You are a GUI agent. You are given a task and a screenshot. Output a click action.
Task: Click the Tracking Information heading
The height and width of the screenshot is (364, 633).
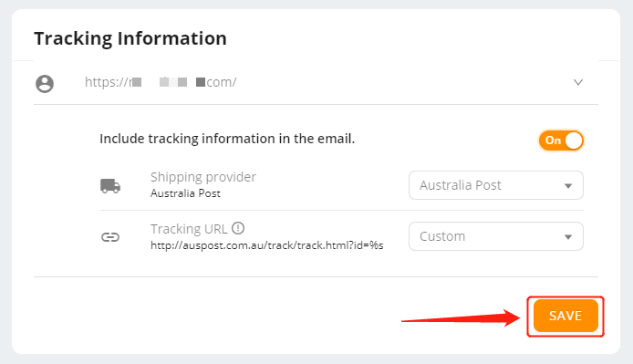[130, 38]
